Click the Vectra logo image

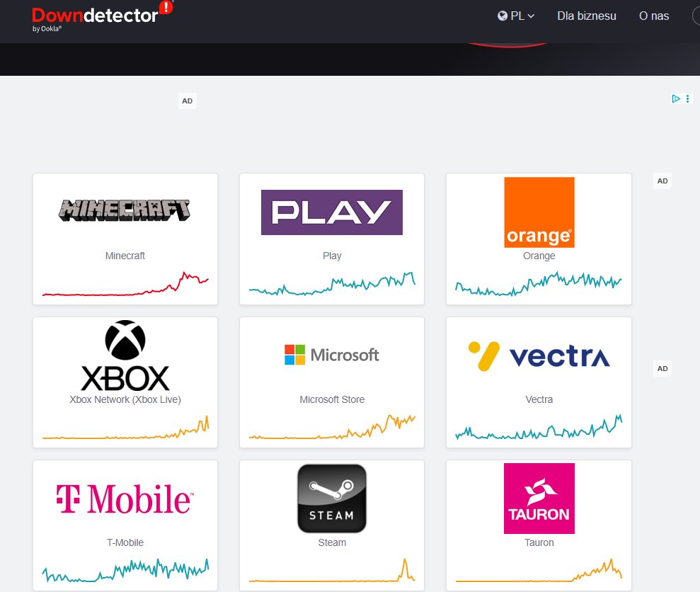point(539,356)
